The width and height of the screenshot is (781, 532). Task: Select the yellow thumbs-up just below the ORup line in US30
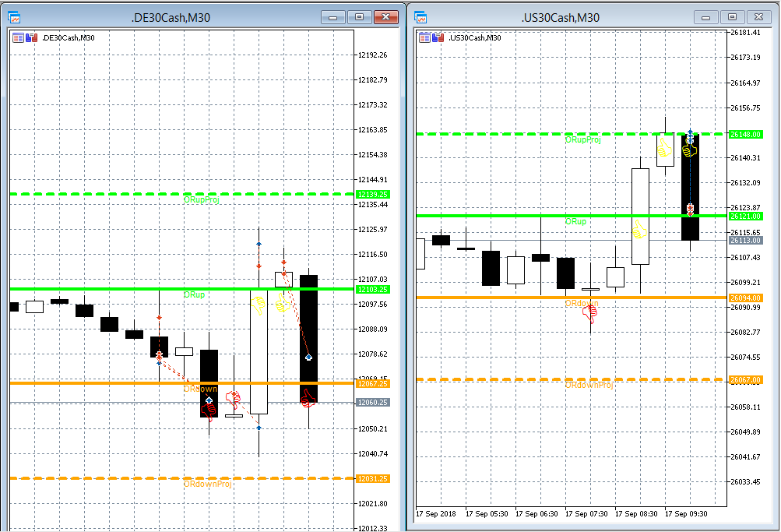click(x=639, y=230)
